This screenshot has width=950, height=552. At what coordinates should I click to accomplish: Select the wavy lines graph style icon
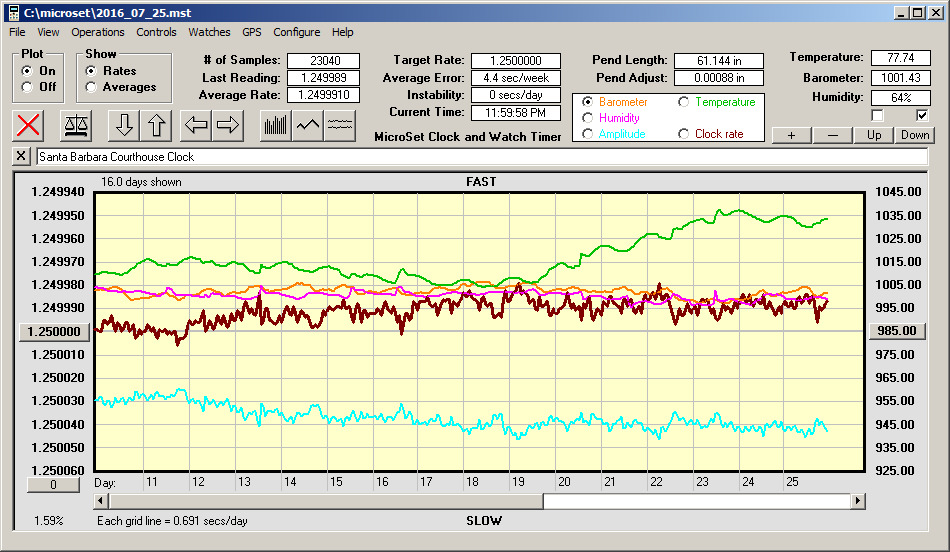(340, 125)
